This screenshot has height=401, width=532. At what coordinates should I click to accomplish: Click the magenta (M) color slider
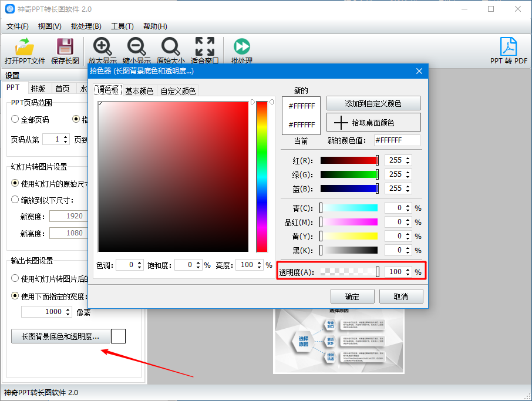point(349,222)
